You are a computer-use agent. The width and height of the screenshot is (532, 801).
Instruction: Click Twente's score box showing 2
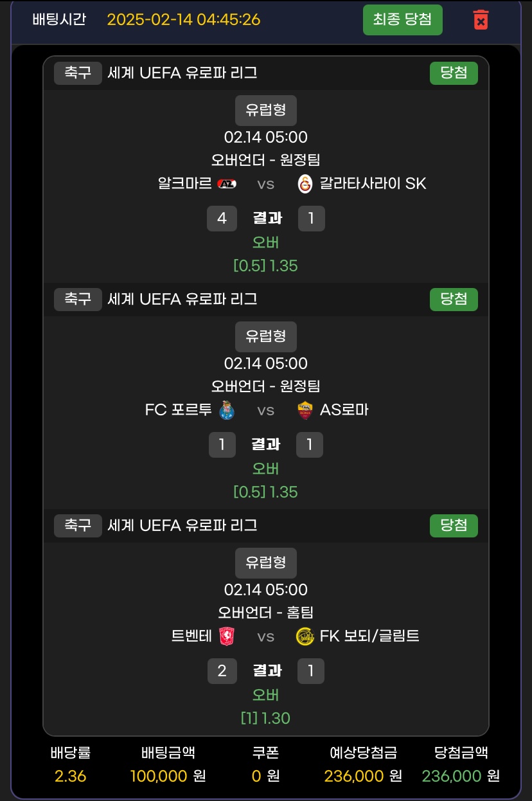tap(222, 671)
